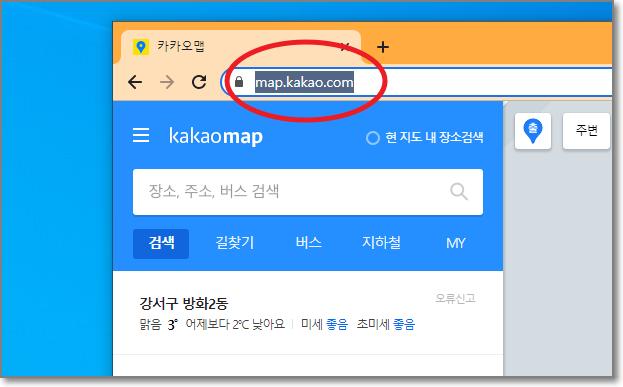Open the 지하철 tab

click(x=381, y=243)
